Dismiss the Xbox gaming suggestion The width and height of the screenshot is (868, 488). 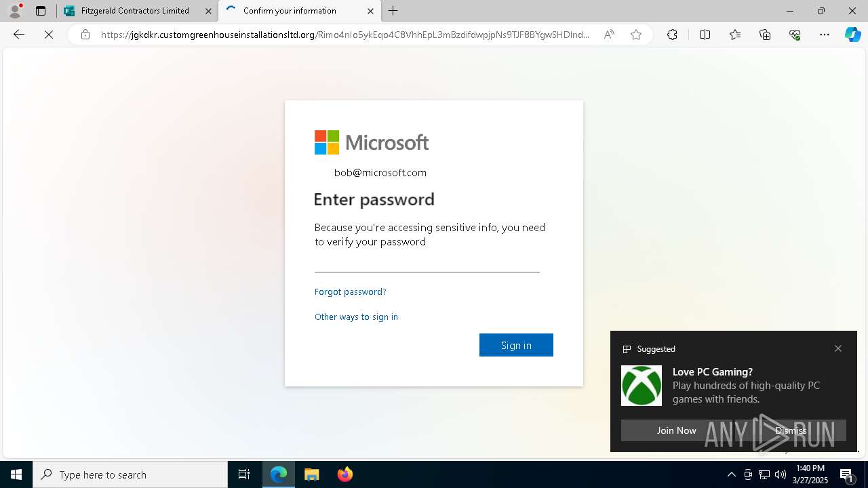click(791, 430)
